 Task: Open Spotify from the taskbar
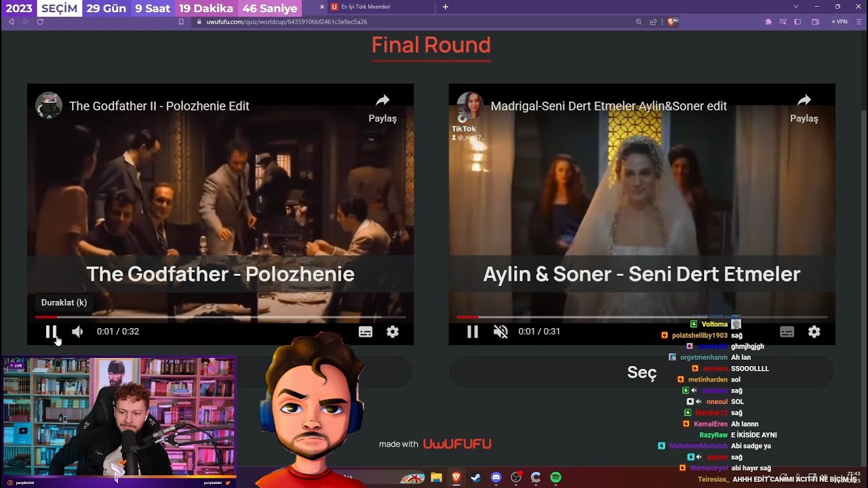coord(555,478)
